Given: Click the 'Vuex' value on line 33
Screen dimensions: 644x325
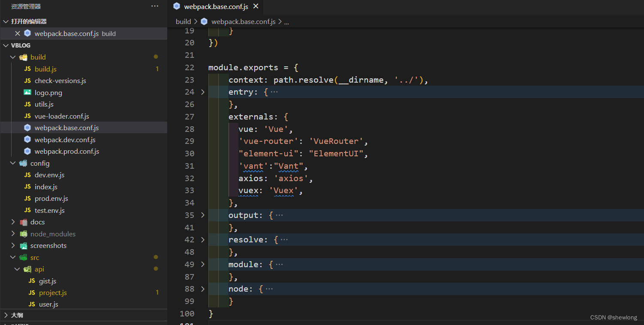Looking at the screenshot, I should click(284, 191).
